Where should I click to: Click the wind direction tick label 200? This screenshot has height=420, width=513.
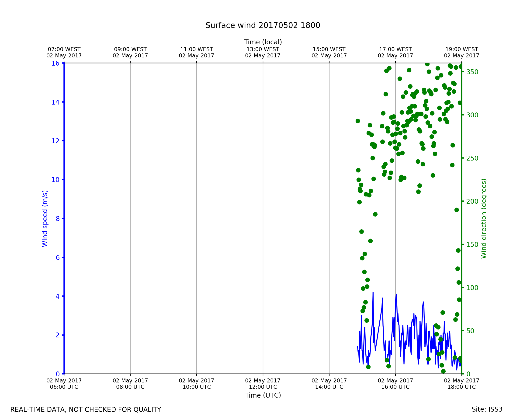click(472, 202)
